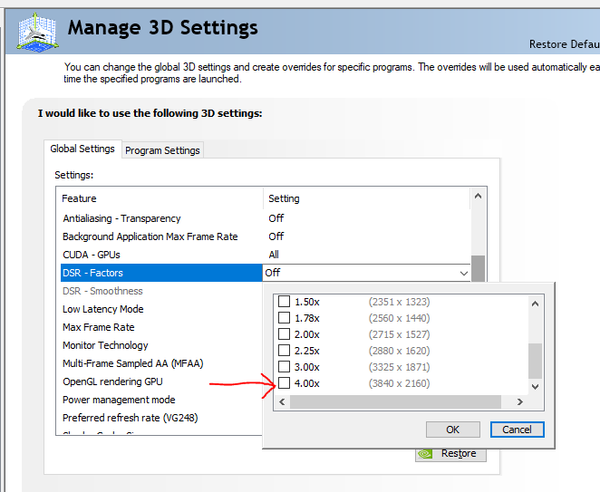Click the (2715 x 1527) resolution text
The width and height of the screenshot is (600, 492).
coord(399,334)
